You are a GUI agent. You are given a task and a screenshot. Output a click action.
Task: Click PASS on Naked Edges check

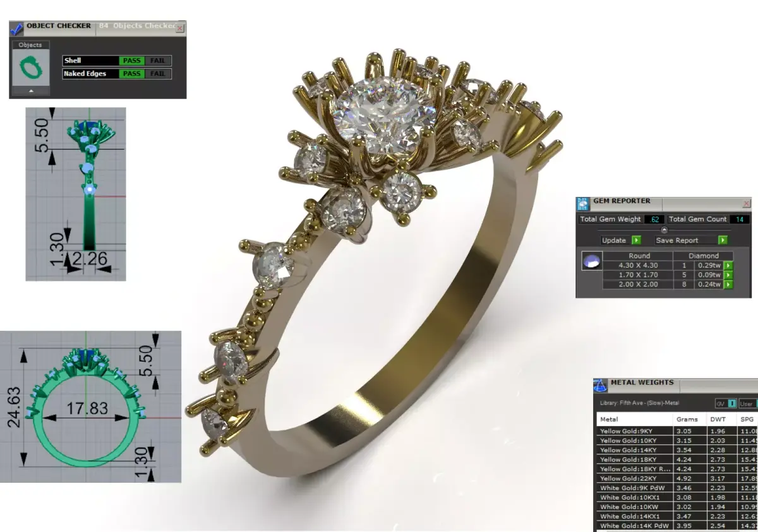(131, 74)
